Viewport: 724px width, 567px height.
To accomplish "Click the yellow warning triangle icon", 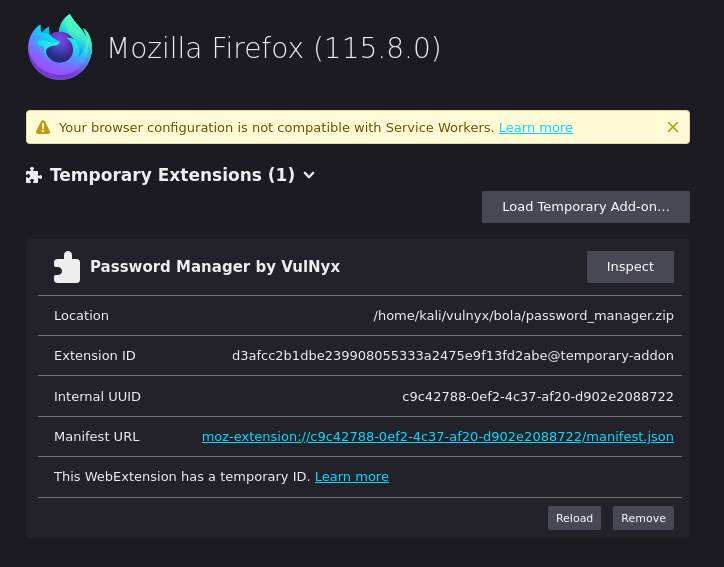I will [43, 127].
